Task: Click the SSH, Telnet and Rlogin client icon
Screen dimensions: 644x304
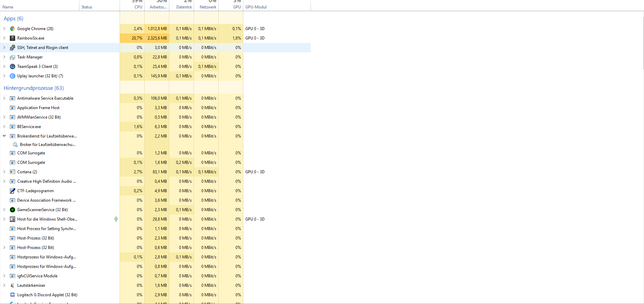Action: tap(13, 48)
